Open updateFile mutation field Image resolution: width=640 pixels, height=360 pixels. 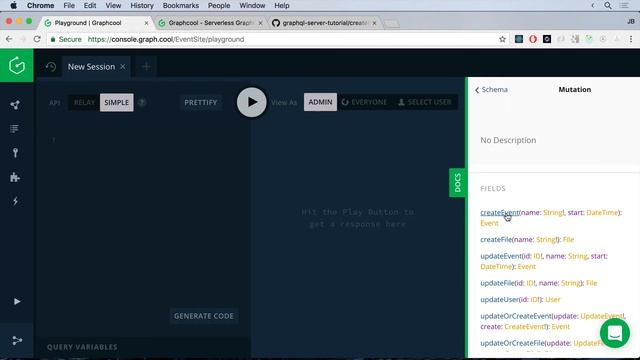point(497,283)
